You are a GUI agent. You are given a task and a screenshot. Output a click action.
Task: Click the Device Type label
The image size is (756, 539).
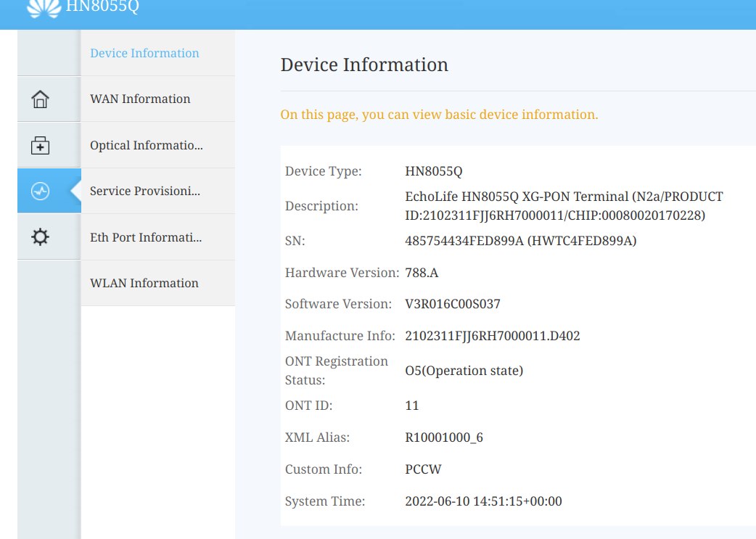click(x=323, y=171)
